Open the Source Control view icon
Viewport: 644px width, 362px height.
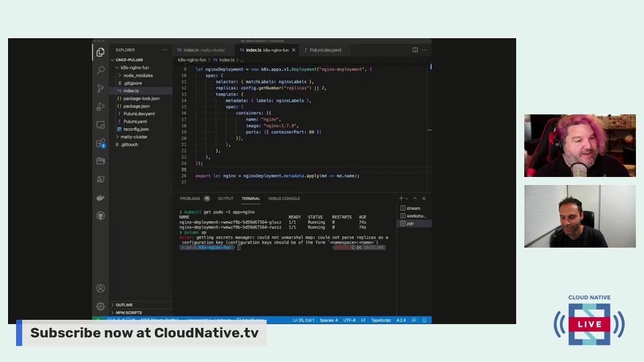click(101, 88)
